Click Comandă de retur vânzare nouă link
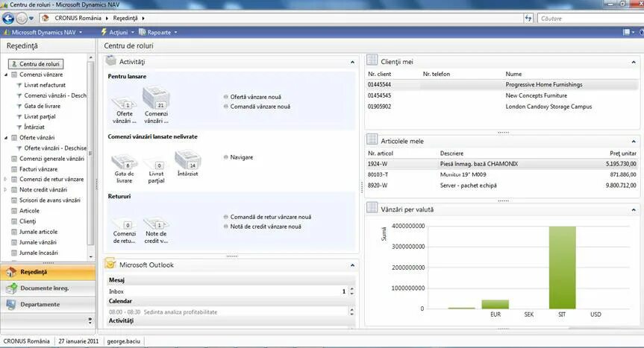Viewport: 644px width, 348px height. (271, 218)
